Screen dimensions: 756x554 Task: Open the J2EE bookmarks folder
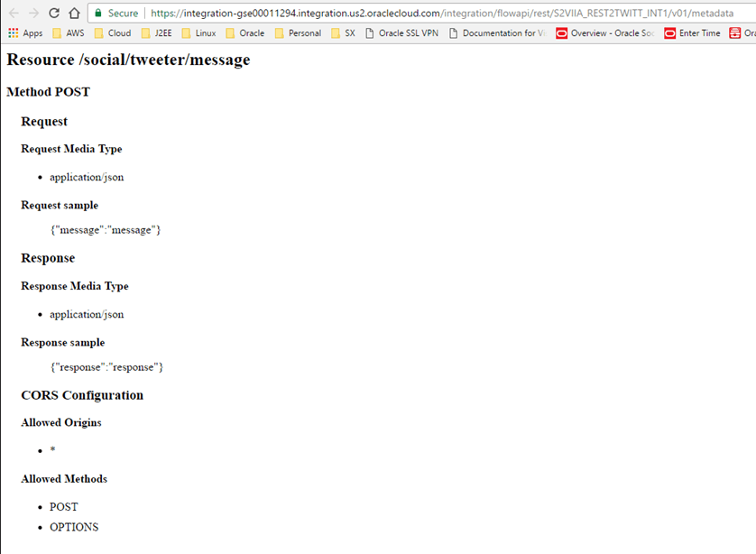click(x=156, y=33)
